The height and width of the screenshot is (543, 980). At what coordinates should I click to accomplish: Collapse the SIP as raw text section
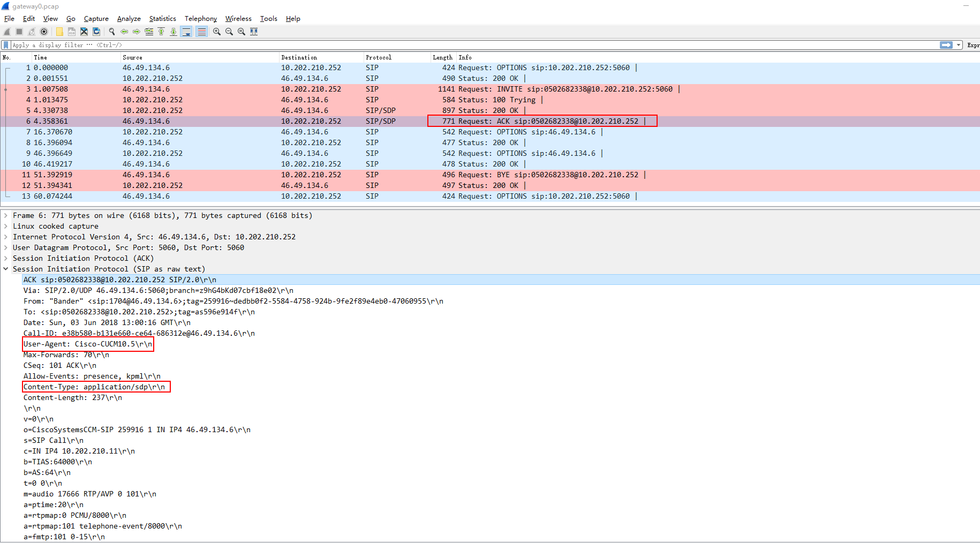click(x=6, y=269)
